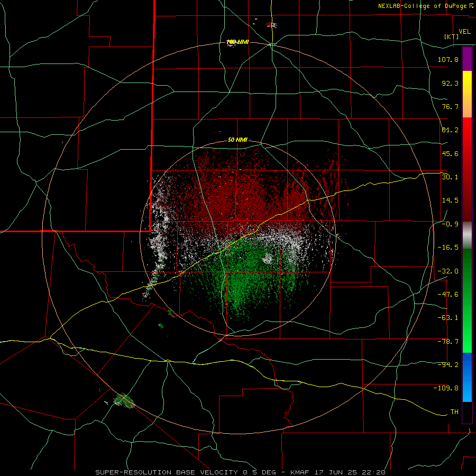Click the VEL legend title
Viewport: 476px width, 476px height.
pos(464,31)
